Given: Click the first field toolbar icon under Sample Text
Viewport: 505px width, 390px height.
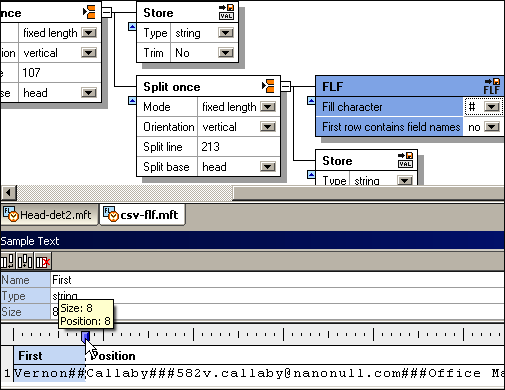Looking at the screenshot, I should pyautogui.click(x=7, y=262).
